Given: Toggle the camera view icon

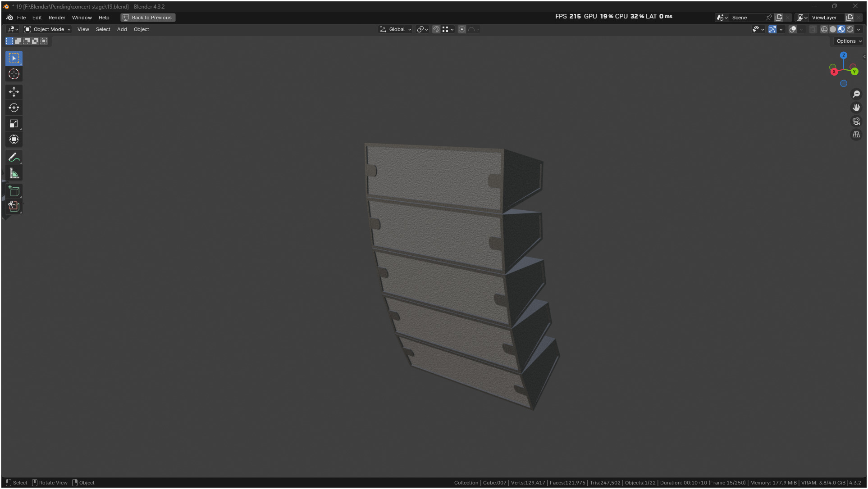Looking at the screenshot, I should (856, 121).
